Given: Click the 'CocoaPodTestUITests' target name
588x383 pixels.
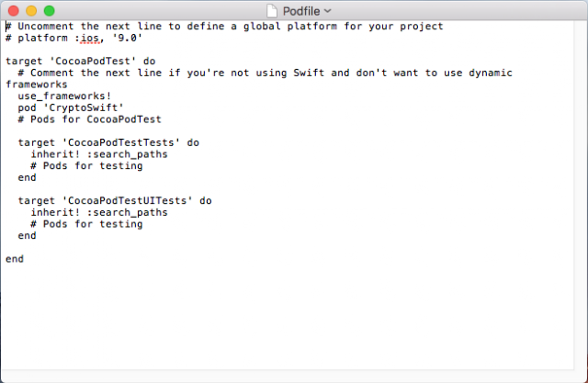Looking at the screenshot, I should tap(127, 200).
